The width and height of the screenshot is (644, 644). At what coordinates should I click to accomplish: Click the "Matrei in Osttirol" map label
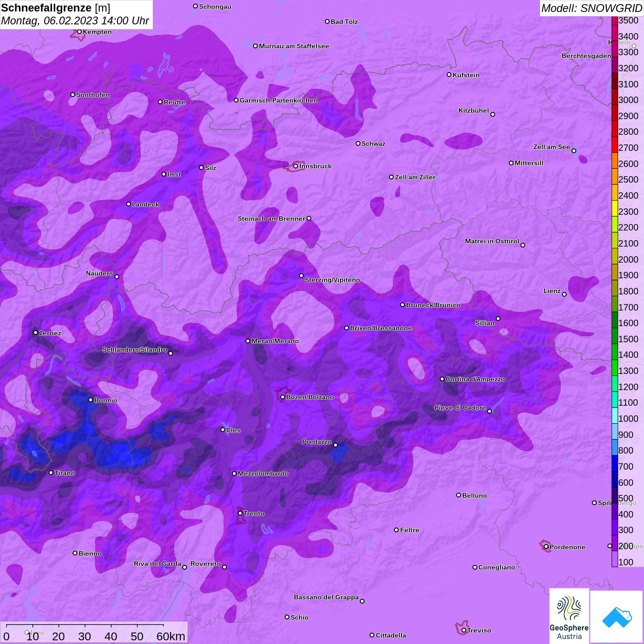[x=492, y=241]
